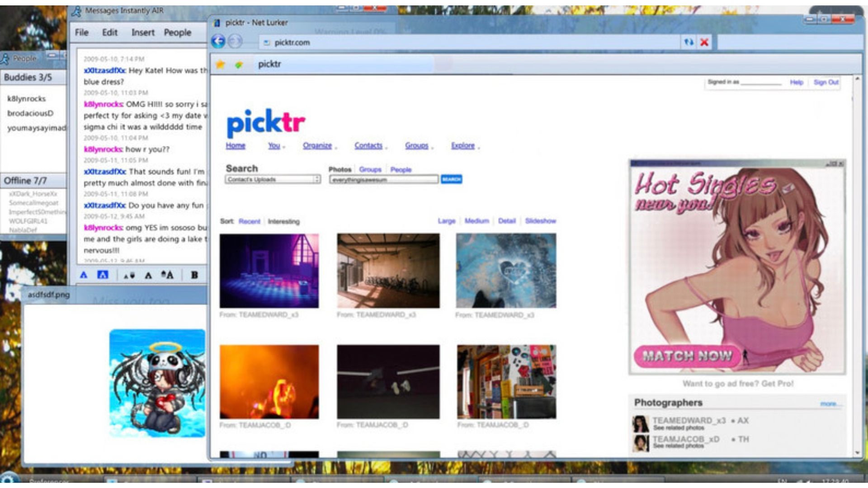Go to the picktr Home link
Image resolution: width=868 pixels, height=488 pixels.
236,145
